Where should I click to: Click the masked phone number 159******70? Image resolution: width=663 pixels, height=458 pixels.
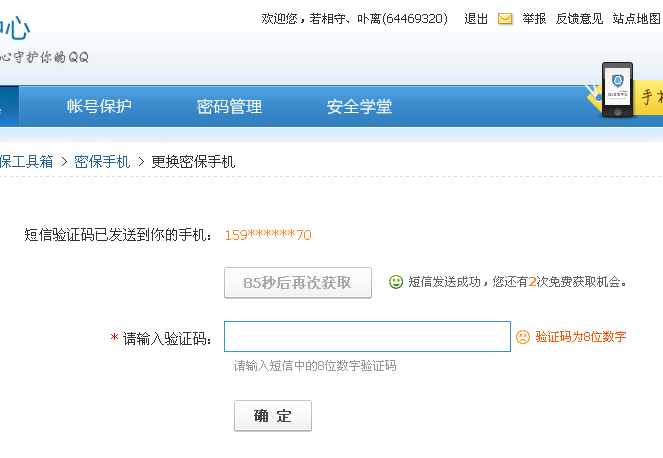pyautogui.click(x=268, y=235)
